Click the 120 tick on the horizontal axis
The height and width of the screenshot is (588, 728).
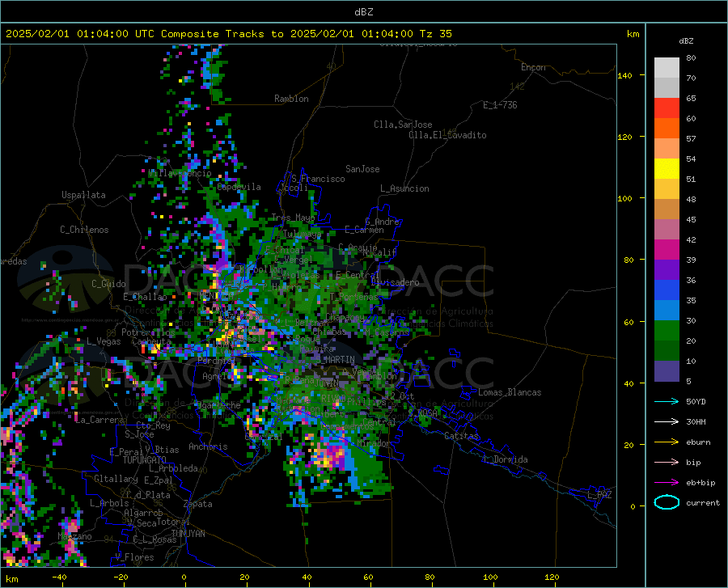tap(552, 577)
